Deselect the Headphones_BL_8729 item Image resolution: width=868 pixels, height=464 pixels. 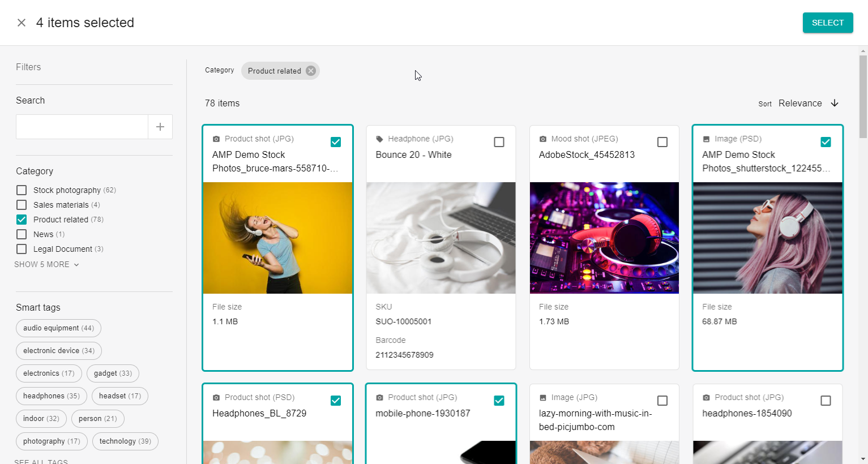[x=336, y=401]
